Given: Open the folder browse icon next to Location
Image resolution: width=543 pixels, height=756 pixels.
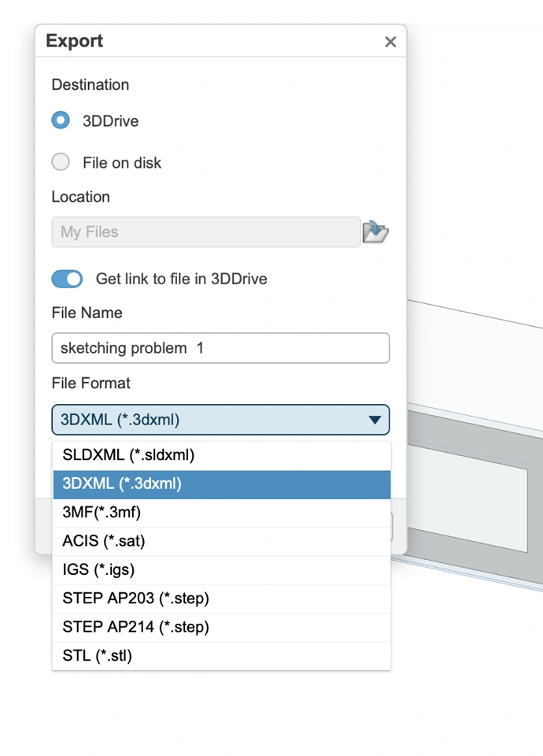Looking at the screenshot, I should coord(375,232).
